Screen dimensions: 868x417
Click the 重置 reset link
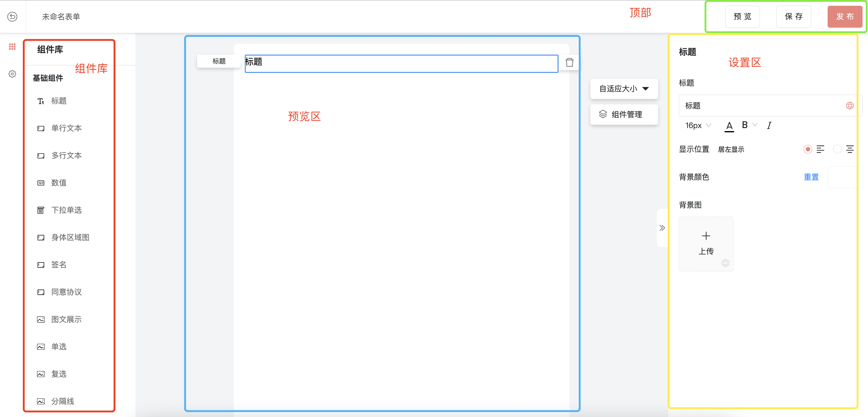click(811, 177)
